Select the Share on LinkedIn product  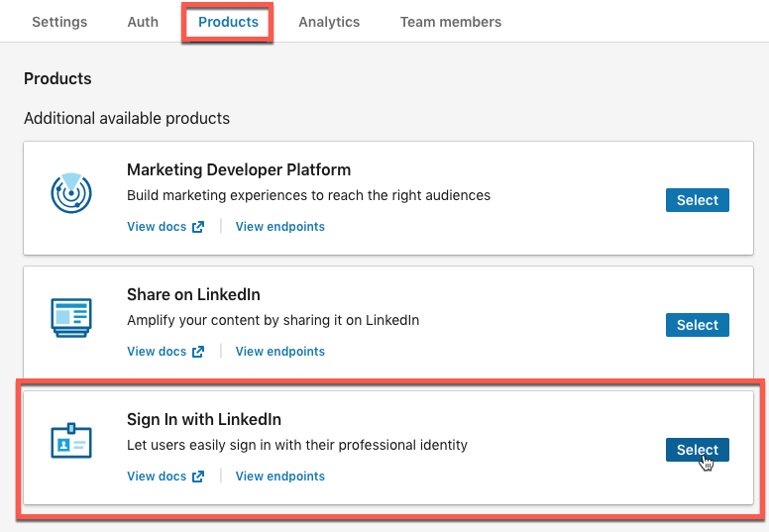click(698, 325)
